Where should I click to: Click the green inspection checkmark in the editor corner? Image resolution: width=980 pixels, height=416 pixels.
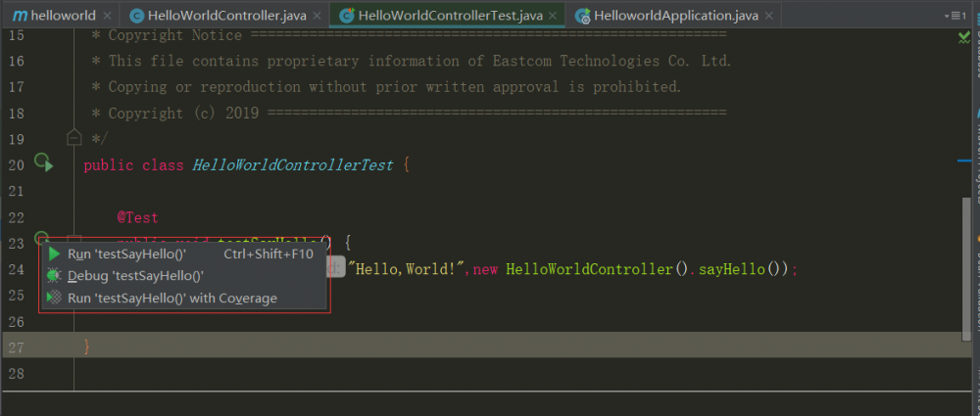[964, 37]
